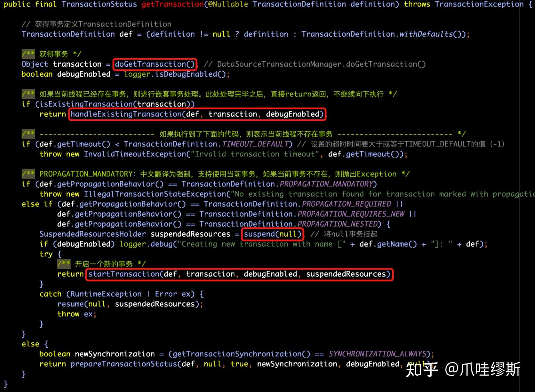The width and height of the screenshot is (535, 392).
Task: Click the PROPAGATION_NESTED constant
Action: 337,224
